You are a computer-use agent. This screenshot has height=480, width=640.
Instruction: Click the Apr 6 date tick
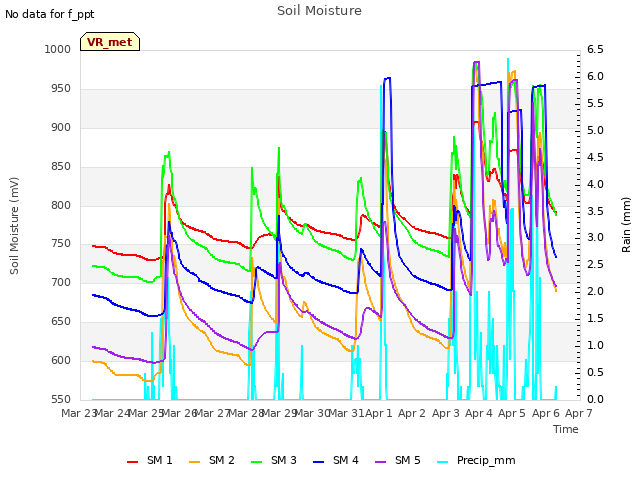(x=546, y=413)
